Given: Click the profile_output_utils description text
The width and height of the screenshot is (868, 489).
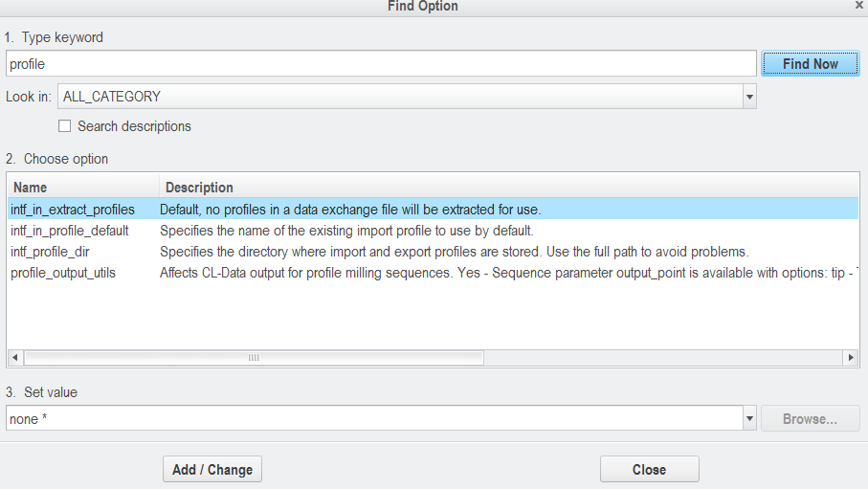Looking at the screenshot, I should pos(507,273).
